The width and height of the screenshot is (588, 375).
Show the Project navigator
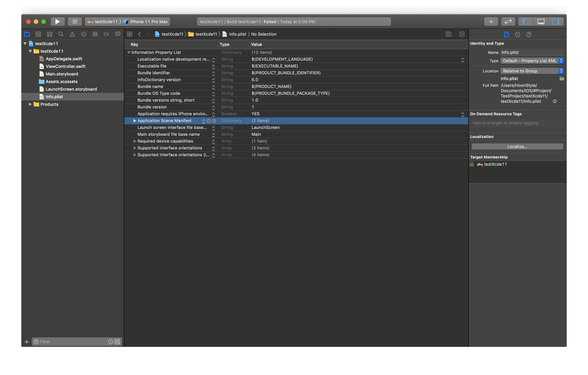27,34
